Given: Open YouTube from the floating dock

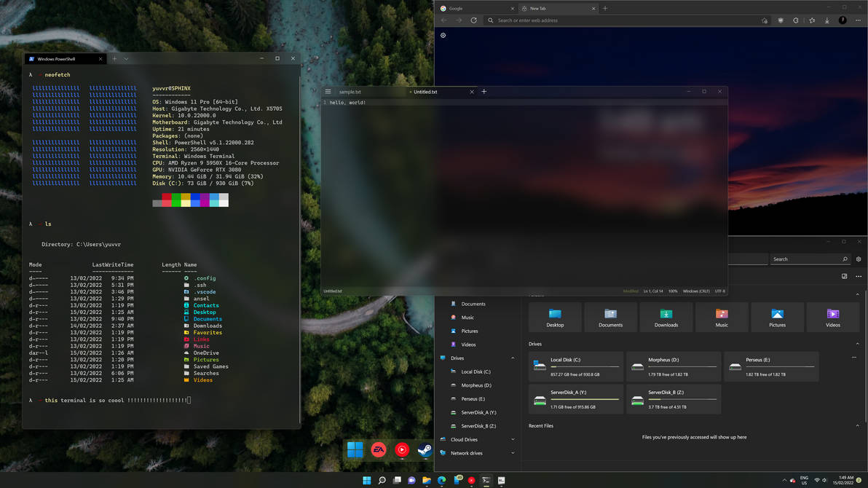Looking at the screenshot, I should point(402,450).
